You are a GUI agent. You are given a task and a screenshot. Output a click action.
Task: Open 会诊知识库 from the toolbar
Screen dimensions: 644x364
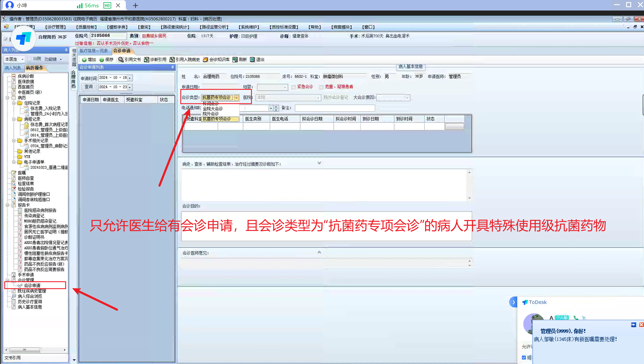tap(206, 59)
